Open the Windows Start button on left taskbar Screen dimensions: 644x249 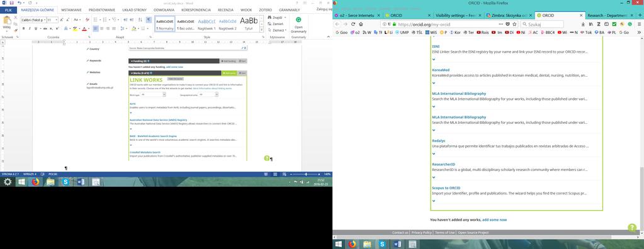(x=21, y=182)
